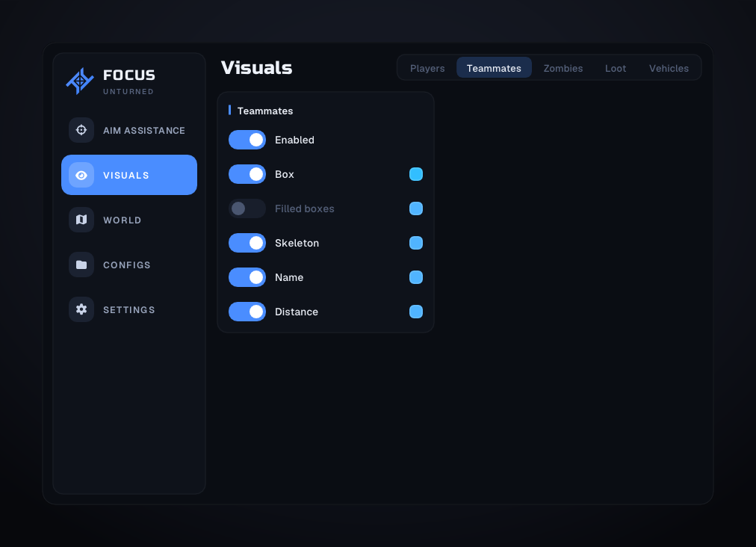Switch off the Skeleton toggle
The image size is (756, 547).
tap(247, 243)
